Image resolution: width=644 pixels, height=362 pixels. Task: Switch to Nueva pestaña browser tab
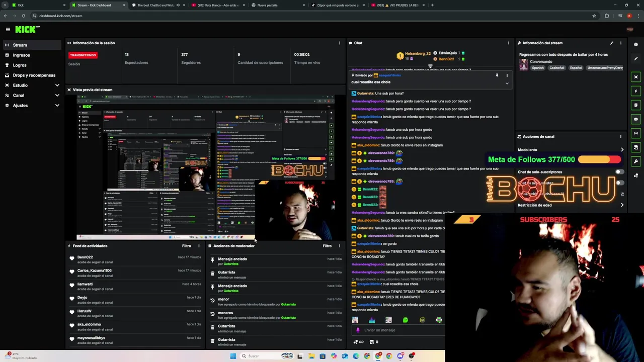pos(278,5)
